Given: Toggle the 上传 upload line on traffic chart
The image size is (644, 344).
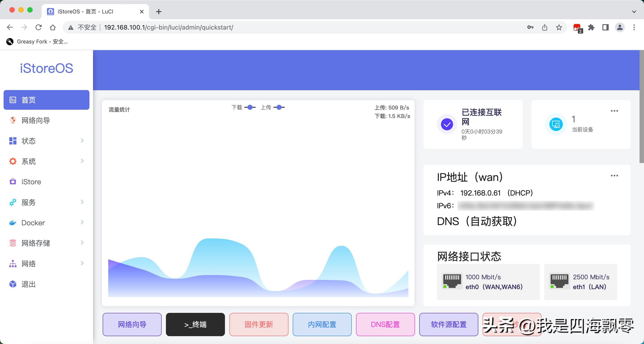Looking at the screenshot, I should click(279, 107).
